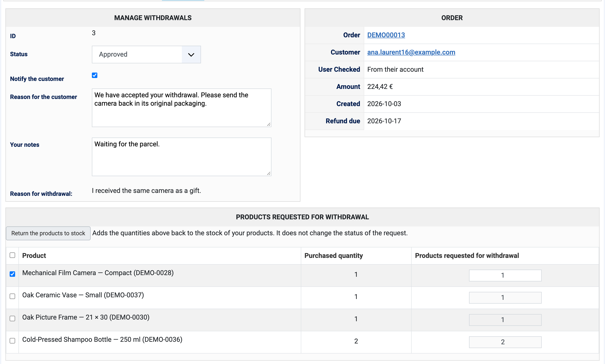This screenshot has height=364, width=605.
Task: Click withdrawal quantity field for Cold-Pressed Shampoo Bottle
Action: [x=505, y=342]
